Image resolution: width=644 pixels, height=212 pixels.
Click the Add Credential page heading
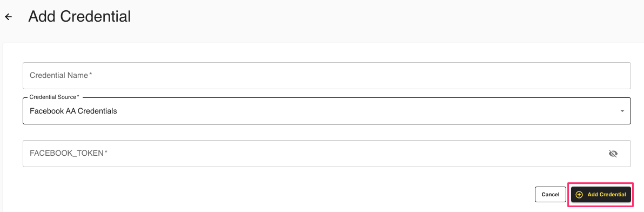(79, 16)
